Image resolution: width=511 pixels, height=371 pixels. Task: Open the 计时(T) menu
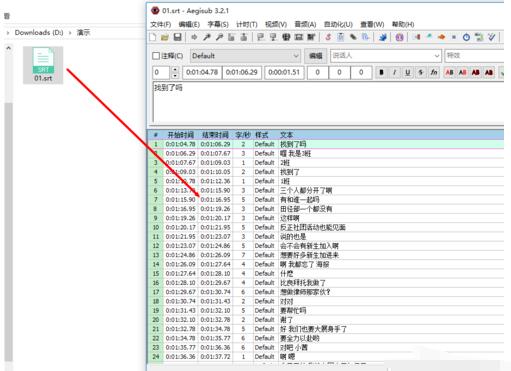(247, 24)
